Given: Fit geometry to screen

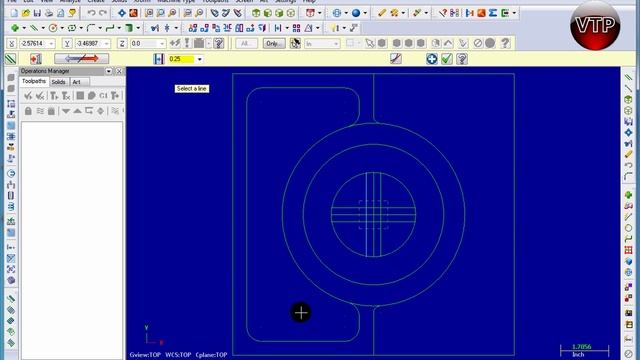Looking at the screenshot, I should coord(122,13).
